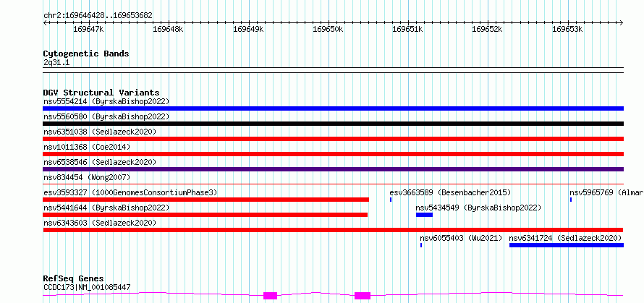Click the nsv834454 (Wong2007) label

pos(87,177)
